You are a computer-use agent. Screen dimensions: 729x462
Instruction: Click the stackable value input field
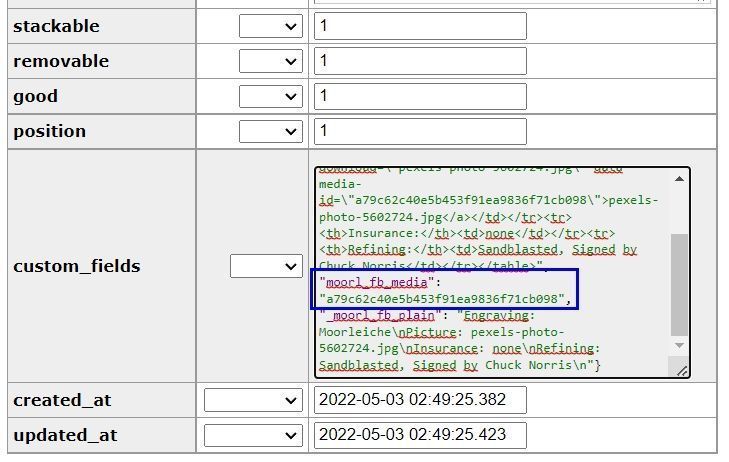coord(420,26)
